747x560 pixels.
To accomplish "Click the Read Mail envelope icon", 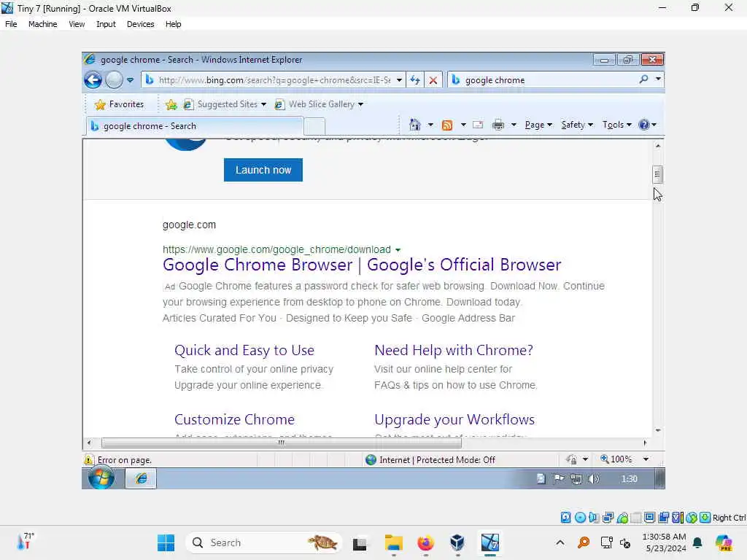I will [x=478, y=125].
